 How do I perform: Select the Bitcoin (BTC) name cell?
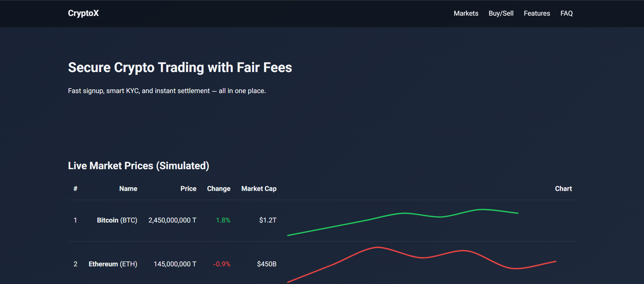point(117,220)
